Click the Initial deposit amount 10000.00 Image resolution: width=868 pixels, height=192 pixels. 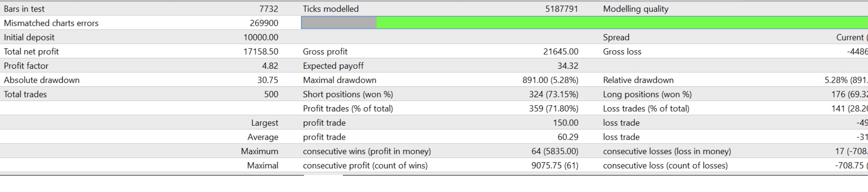(x=261, y=37)
